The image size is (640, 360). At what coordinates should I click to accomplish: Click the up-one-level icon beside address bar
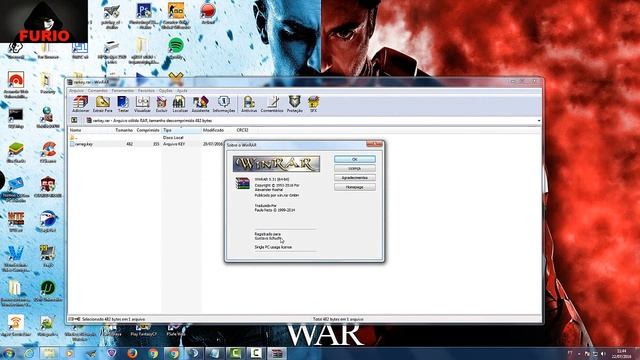tap(74, 120)
